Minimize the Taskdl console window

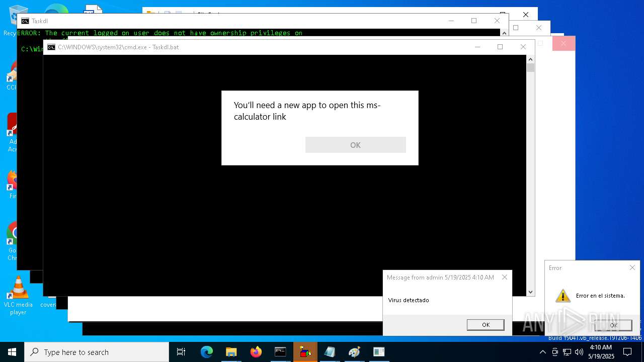click(451, 21)
